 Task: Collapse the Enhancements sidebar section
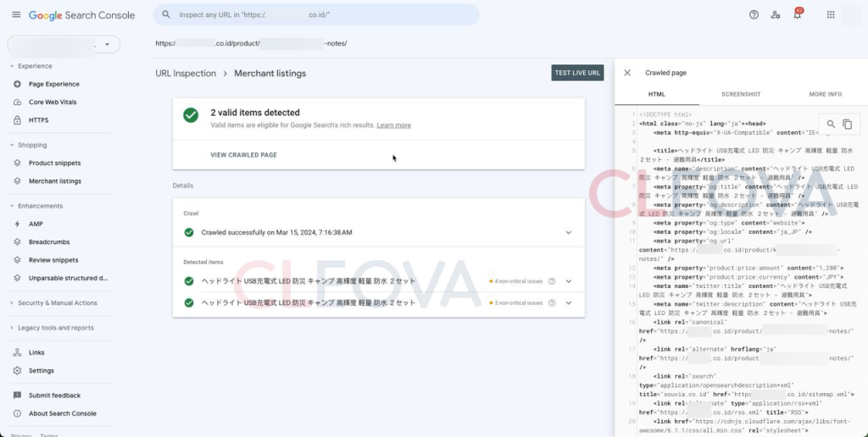point(12,206)
